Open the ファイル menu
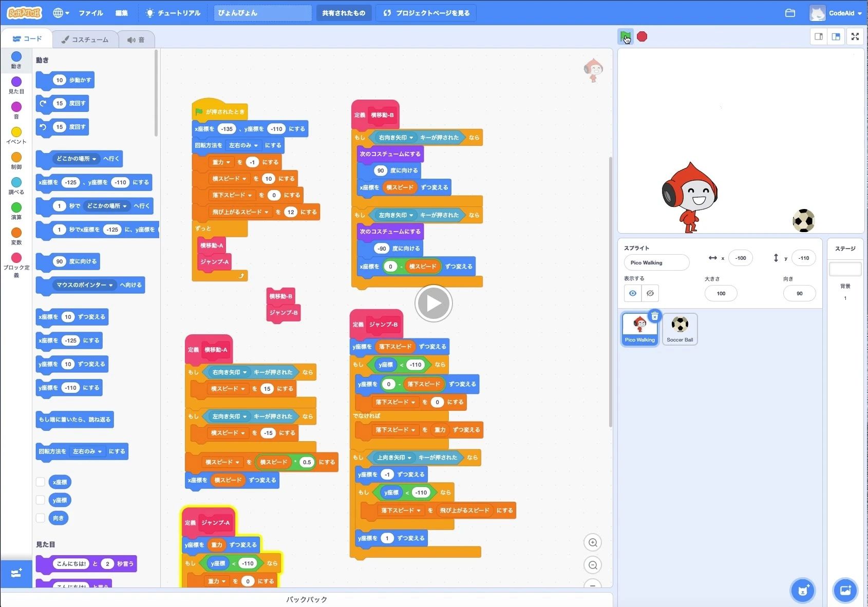Image resolution: width=868 pixels, height=607 pixels. click(x=91, y=13)
